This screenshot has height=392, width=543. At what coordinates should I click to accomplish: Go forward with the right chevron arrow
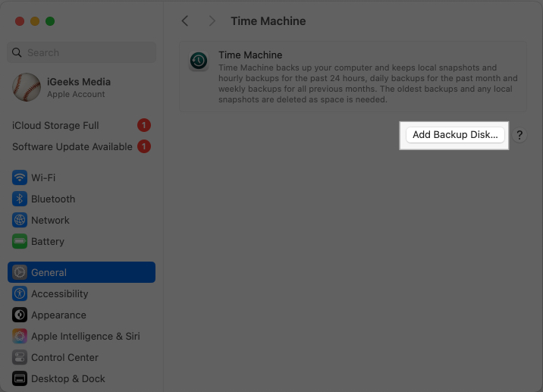click(x=212, y=21)
